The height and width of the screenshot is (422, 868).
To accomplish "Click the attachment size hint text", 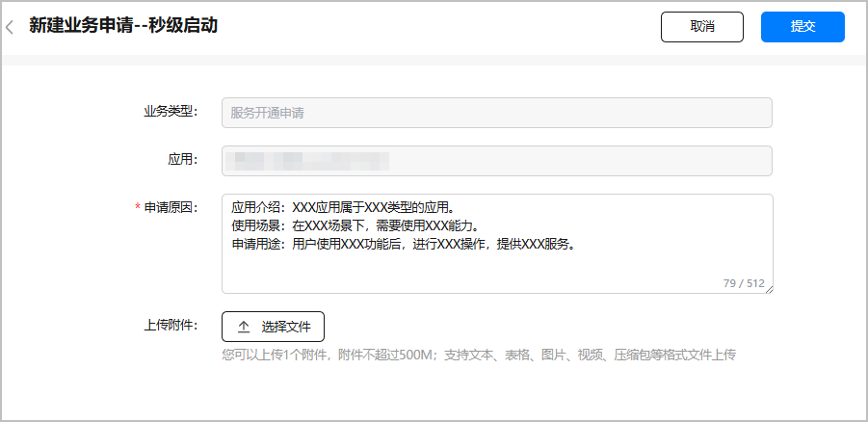I will (479, 355).
